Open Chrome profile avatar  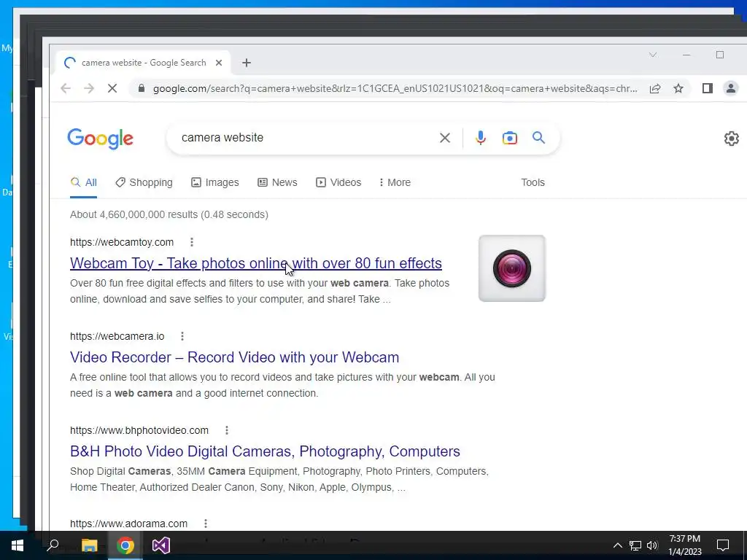click(x=731, y=88)
